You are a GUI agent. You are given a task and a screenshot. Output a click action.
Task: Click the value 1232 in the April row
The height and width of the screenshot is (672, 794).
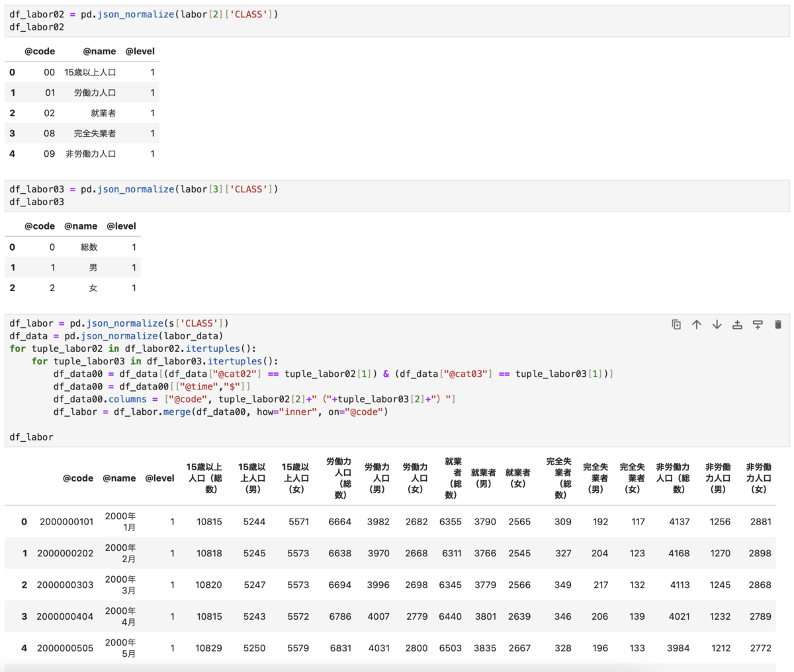pyautogui.click(x=720, y=616)
